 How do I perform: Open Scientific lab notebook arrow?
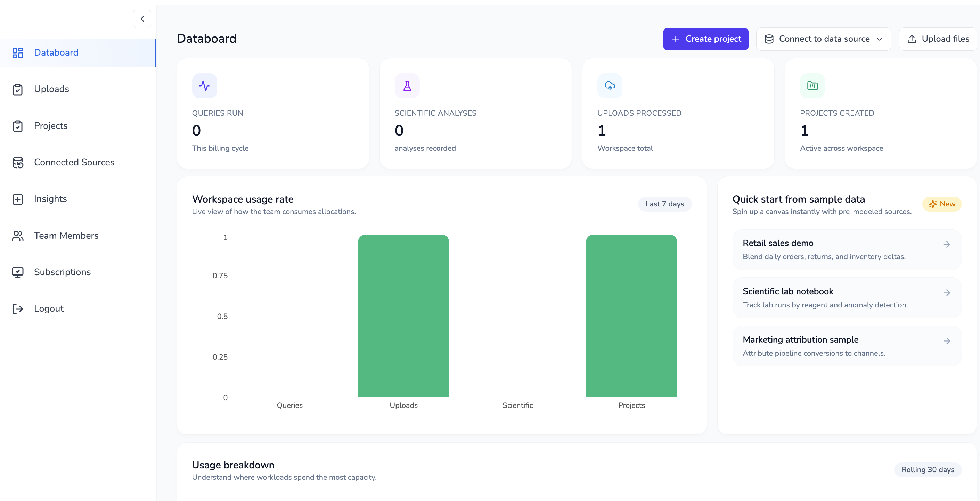pos(947,293)
